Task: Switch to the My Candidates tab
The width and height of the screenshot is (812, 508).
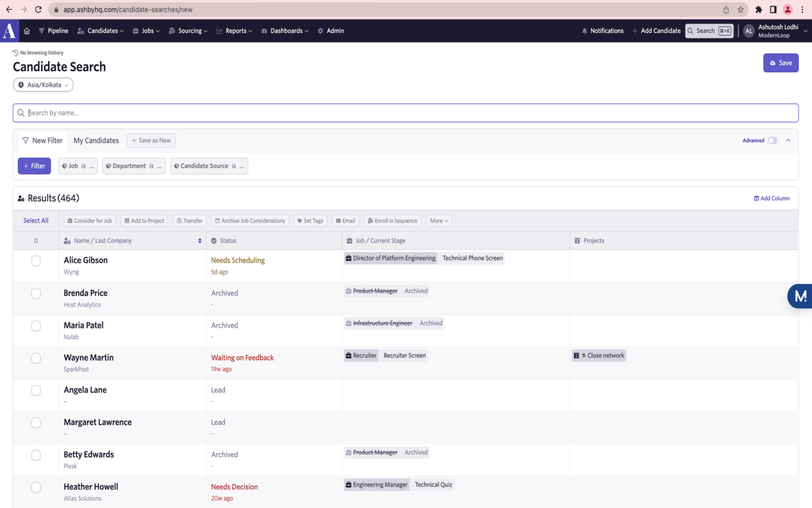Action: tap(96, 140)
